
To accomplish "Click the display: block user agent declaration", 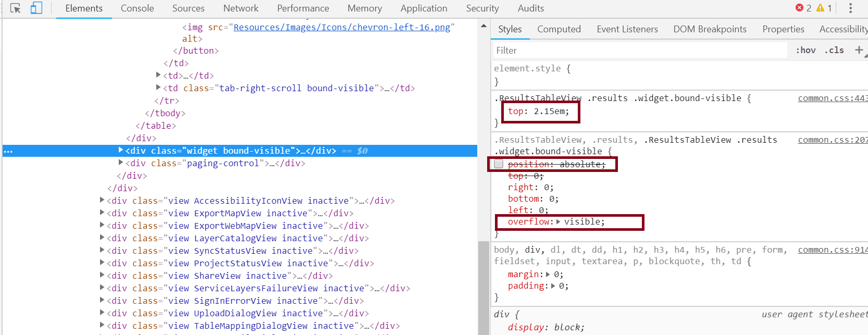I will (x=546, y=328).
